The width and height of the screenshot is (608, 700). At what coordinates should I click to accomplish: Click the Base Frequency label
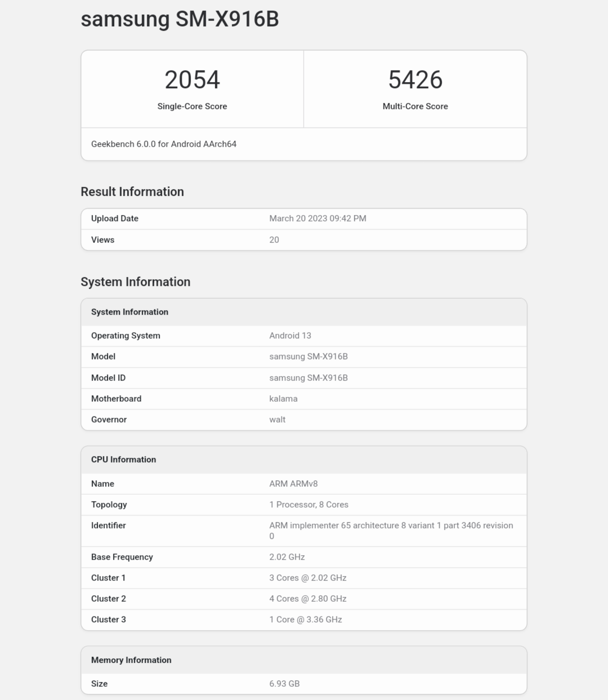tap(122, 557)
